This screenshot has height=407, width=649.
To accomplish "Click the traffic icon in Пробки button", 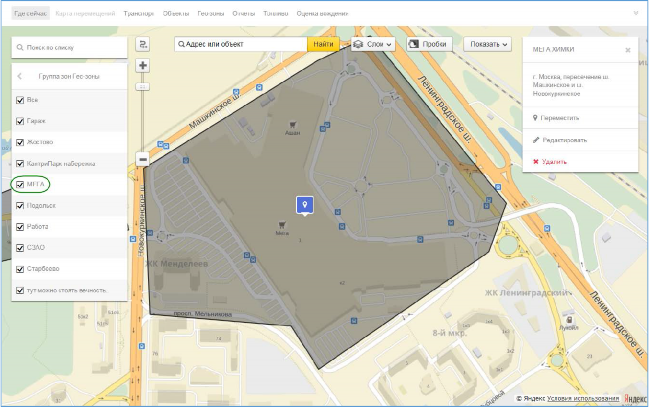I will pyautogui.click(x=414, y=44).
